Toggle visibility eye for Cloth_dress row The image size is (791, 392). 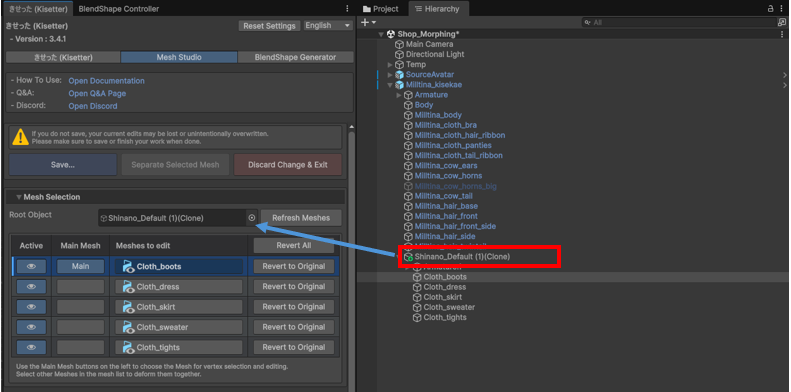31,287
